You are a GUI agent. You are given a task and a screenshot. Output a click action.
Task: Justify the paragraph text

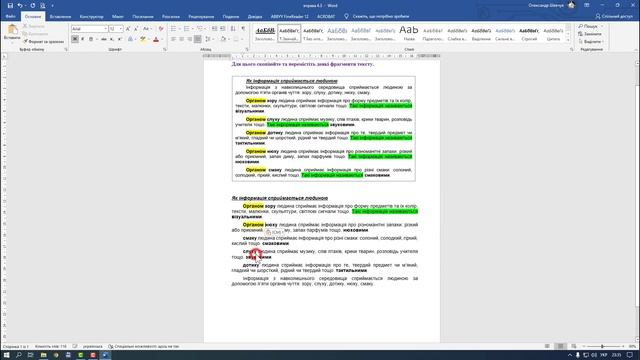198,39
